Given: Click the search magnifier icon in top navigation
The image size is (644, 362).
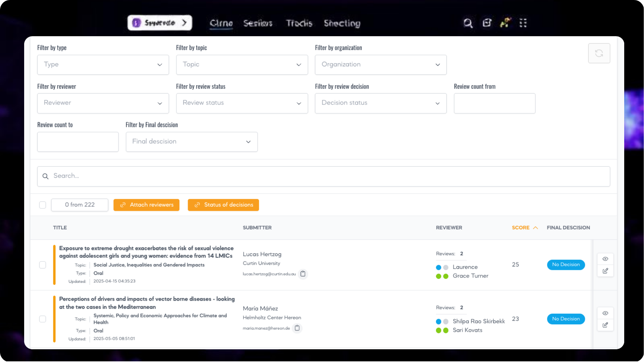Looking at the screenshot, I should (468, 23).
